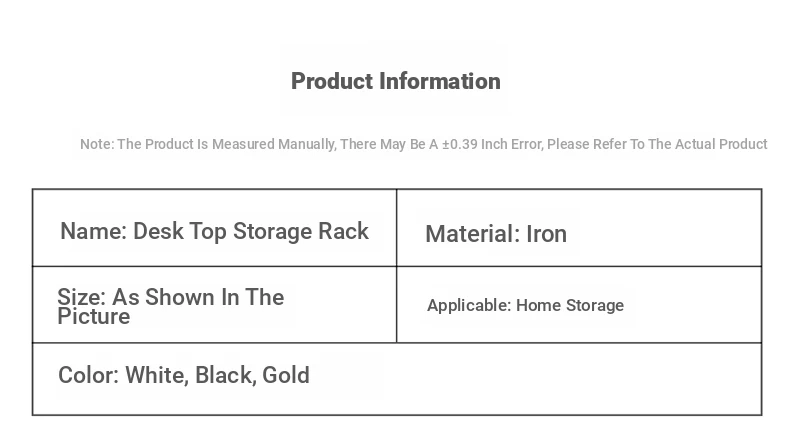790x436 pixels.
Task: Select the White color option text
Action: (155, 376)
